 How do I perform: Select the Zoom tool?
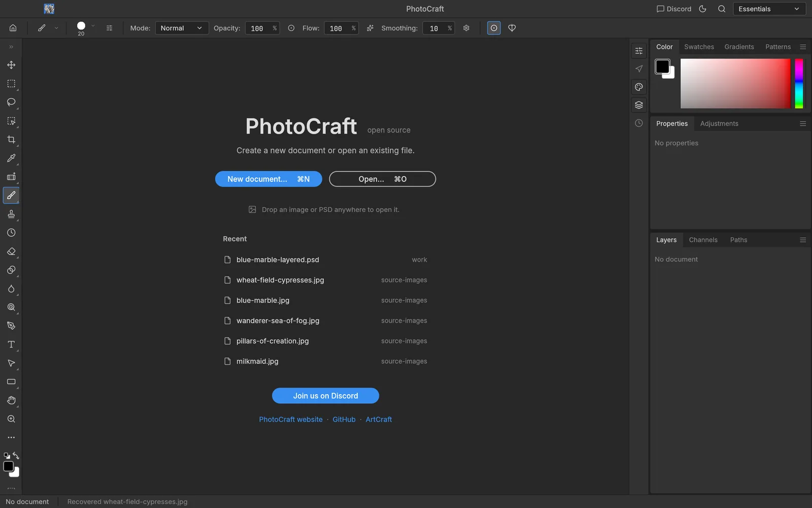pos(11,419)
